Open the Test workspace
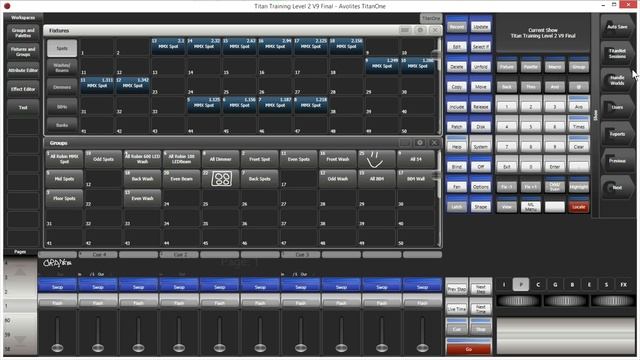640x360 pixels. (x=23, y=108)
